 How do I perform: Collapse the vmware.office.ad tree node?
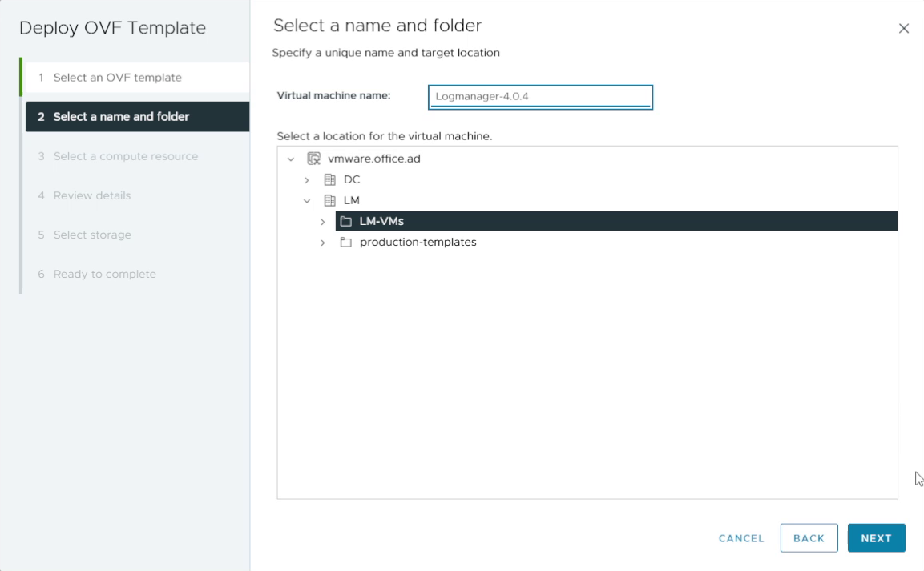click(292, 159)
